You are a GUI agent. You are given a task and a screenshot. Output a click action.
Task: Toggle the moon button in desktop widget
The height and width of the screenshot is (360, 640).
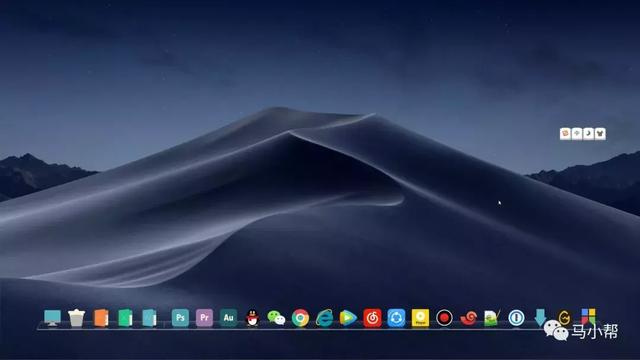click(x=588, y=133)
